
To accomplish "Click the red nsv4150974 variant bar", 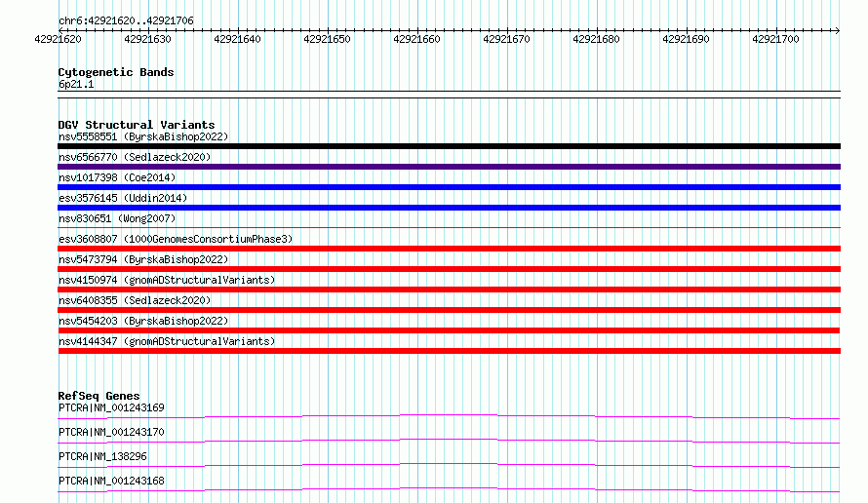I will tap(449, 290).
